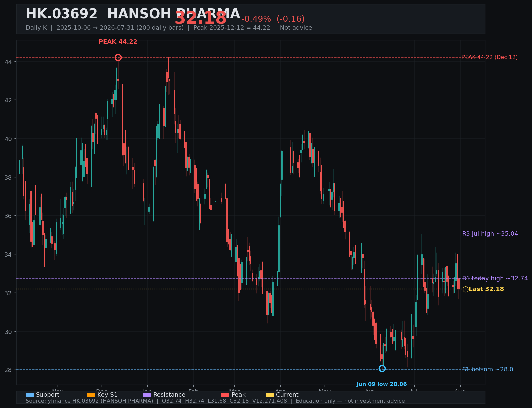Screen dimensions: 532x408
Task: Select the orange Key S1 legend swatch
Action: [x=91, y=395]
